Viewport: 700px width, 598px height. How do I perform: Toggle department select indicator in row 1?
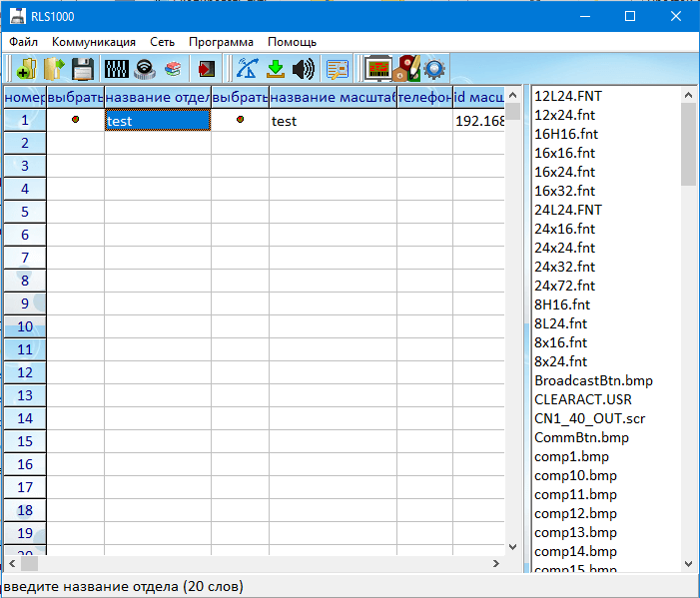coord(75,120)
